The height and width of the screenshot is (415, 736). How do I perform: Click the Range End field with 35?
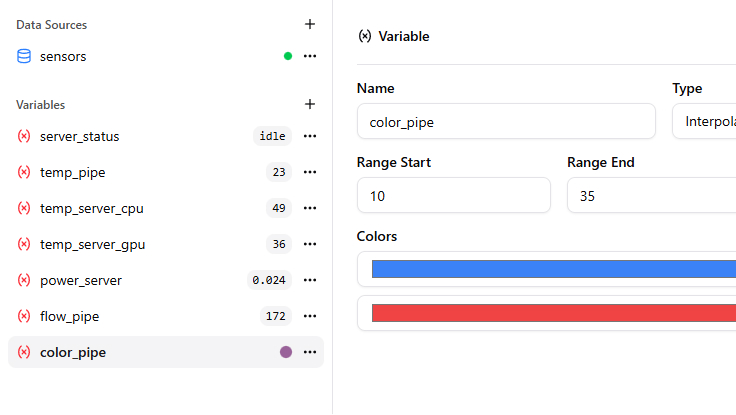click(652, 195)
